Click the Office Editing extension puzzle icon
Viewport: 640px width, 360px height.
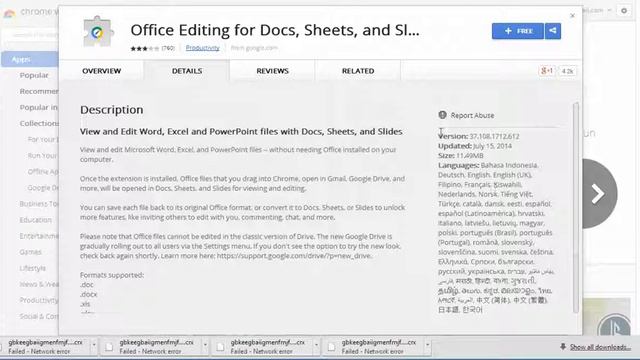click(x=98, y=31)
